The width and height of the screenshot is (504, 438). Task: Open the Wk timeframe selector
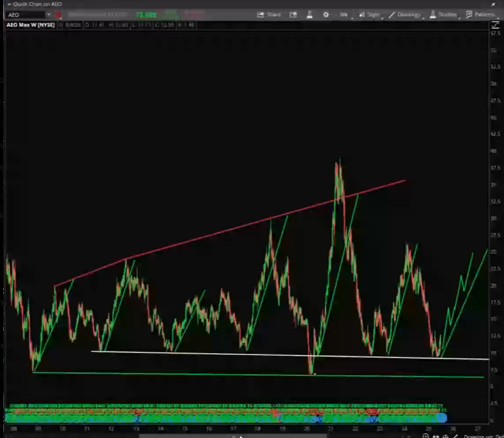click(344, 15)
